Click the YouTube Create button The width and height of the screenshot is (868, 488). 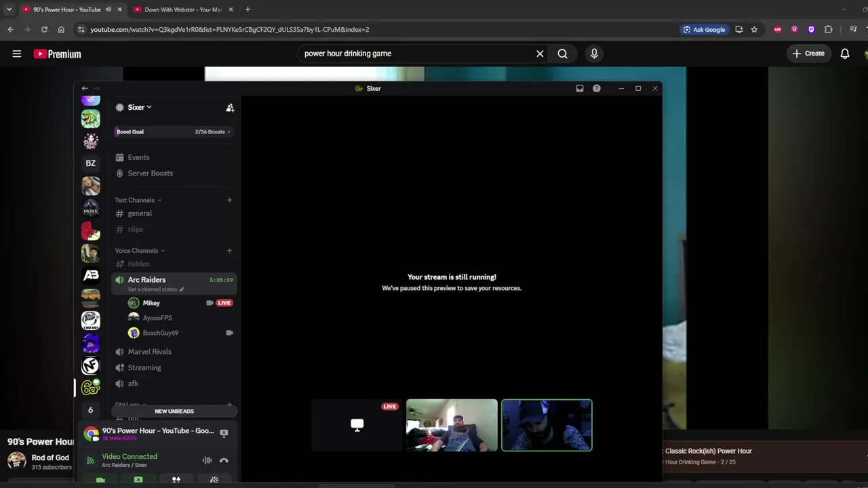coord(808,54)
